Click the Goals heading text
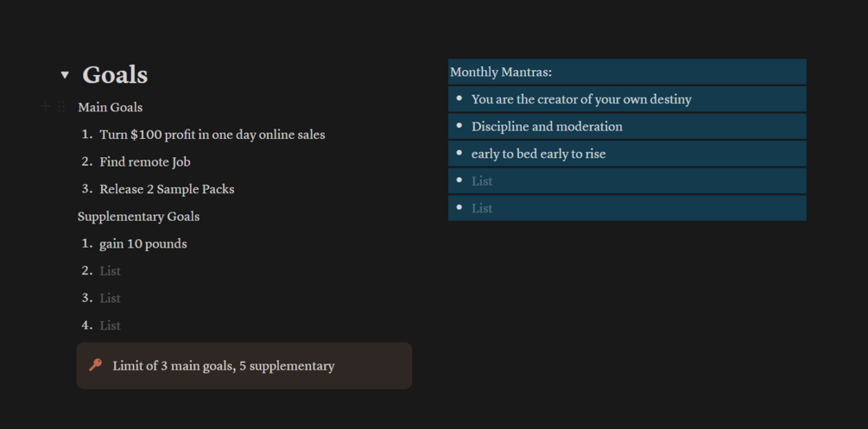The height and width of the screenshot is (429, 868). point(115,75)
